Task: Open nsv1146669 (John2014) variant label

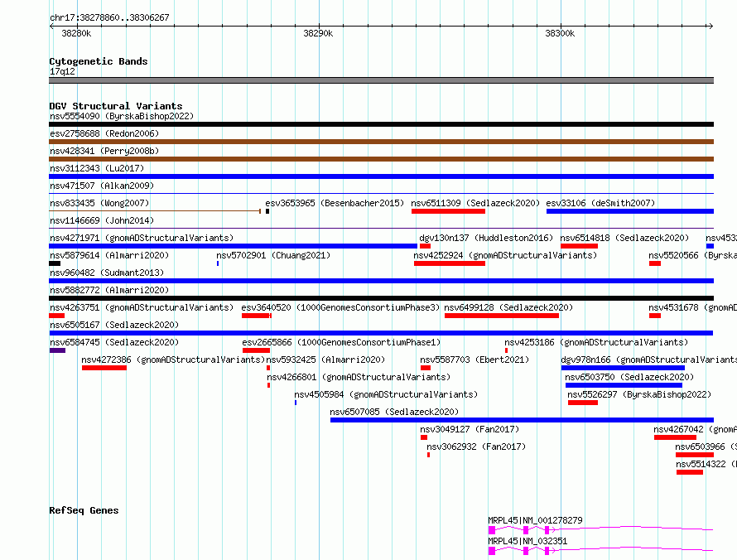Action: point(102,220)
